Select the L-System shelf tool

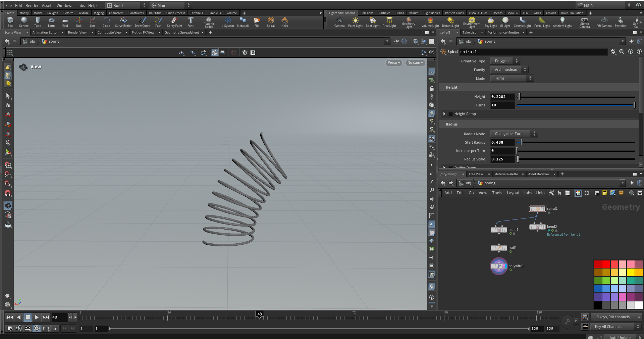coord(228,22)
